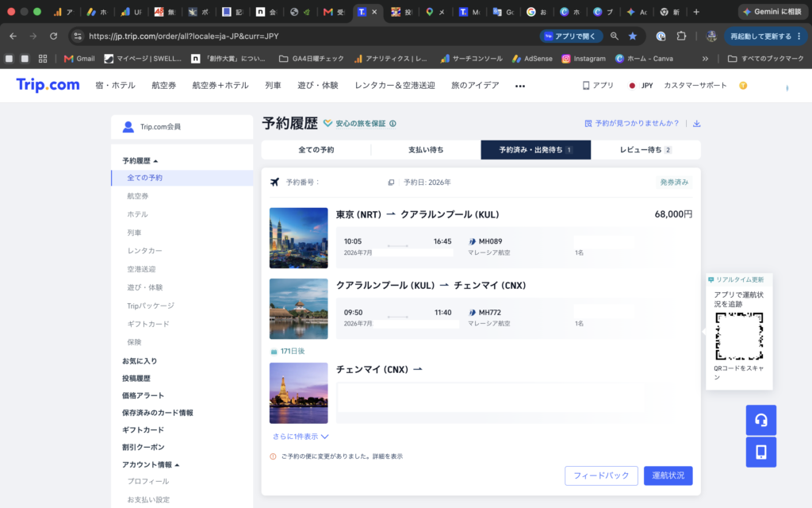Screen dimensions: 812x508
Task: Open Gemini に相談 button
Action: pos(772,12)
